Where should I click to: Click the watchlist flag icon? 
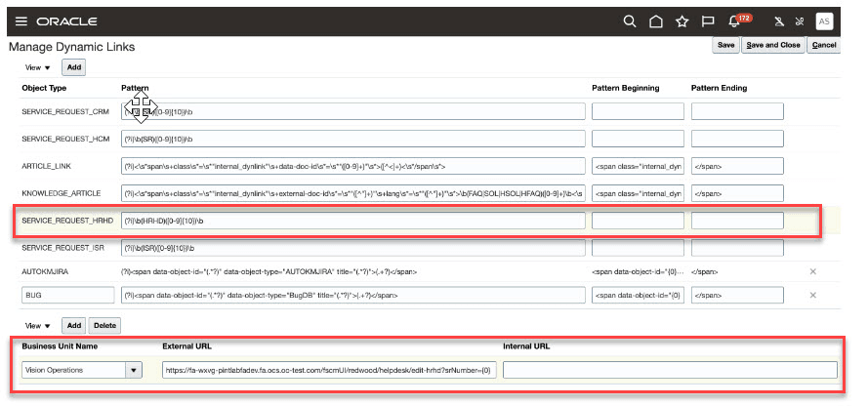pos(708,21)
